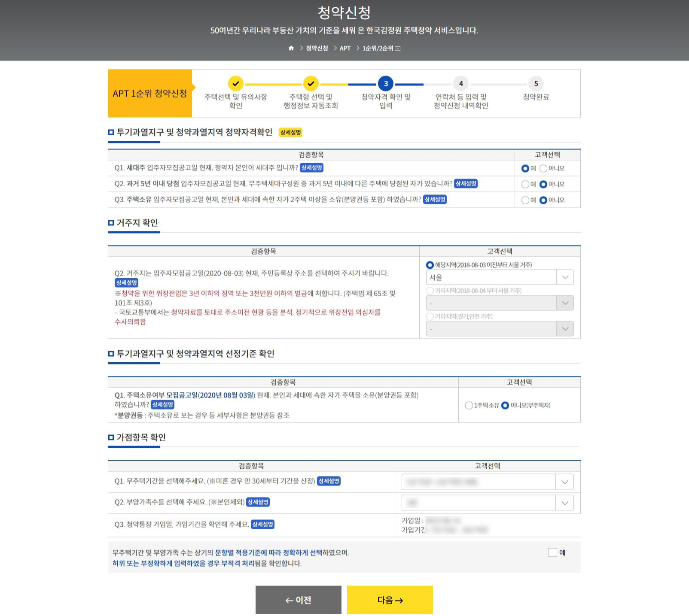The height and width of the screenshot is (616, 689).
Task: Open 상세설명 for Q1 세대주 question
Action: (311, 168)
